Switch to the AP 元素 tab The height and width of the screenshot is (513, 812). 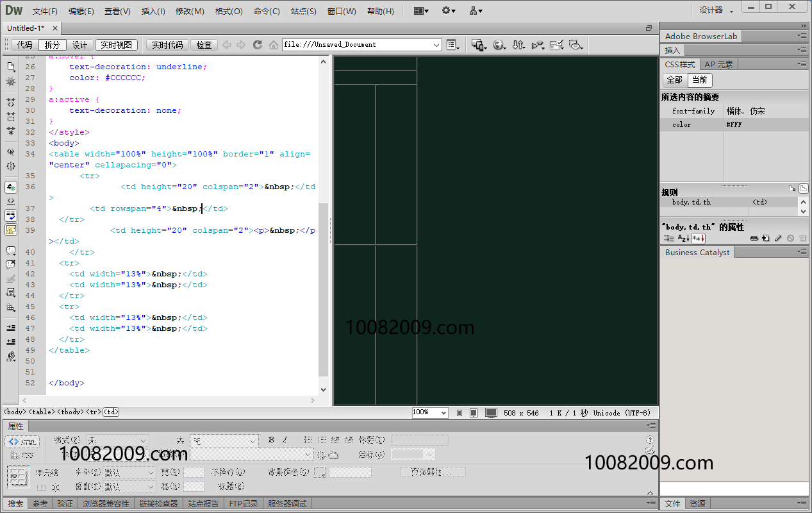[x=719, y=64]
